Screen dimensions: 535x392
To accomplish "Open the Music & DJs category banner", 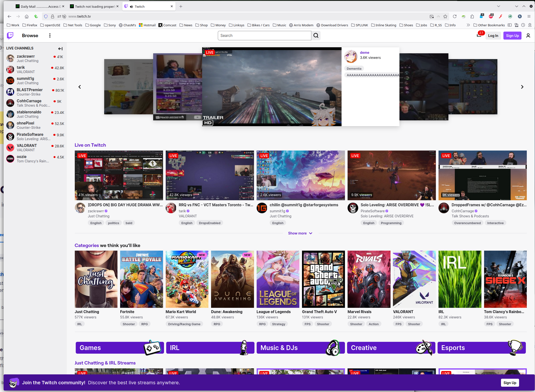I will [x=301, y=348].
